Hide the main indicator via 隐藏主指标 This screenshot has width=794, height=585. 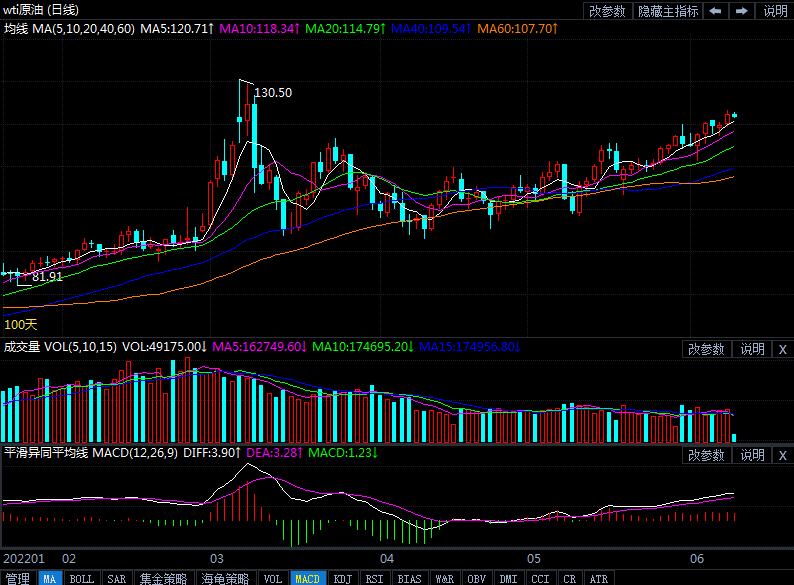coord(668,11)
